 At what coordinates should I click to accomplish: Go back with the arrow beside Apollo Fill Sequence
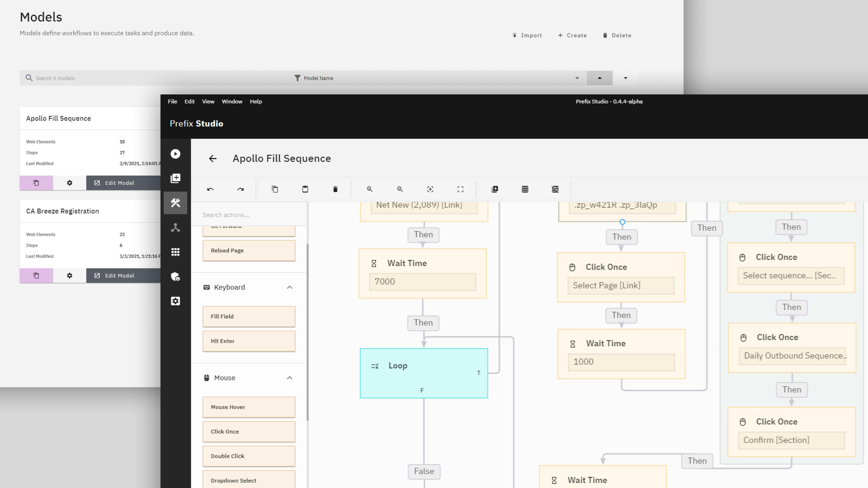click(x=213, y=159)
